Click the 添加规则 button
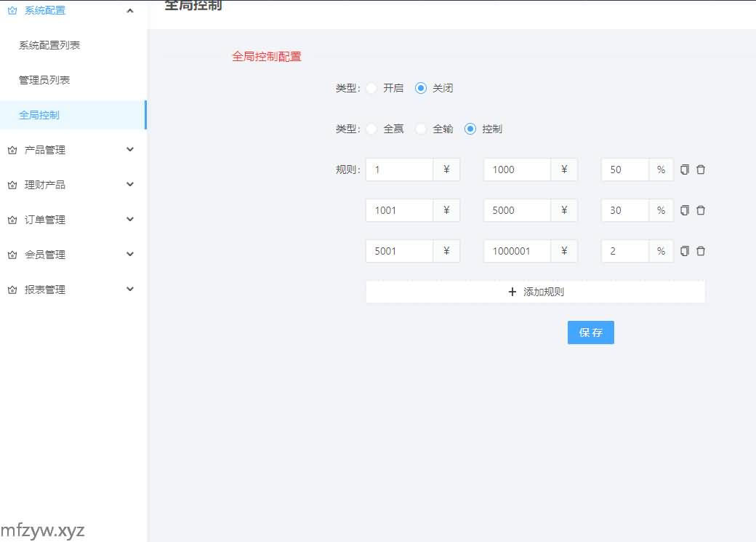Viewport: 756px width, 542px height. [535, 292]
